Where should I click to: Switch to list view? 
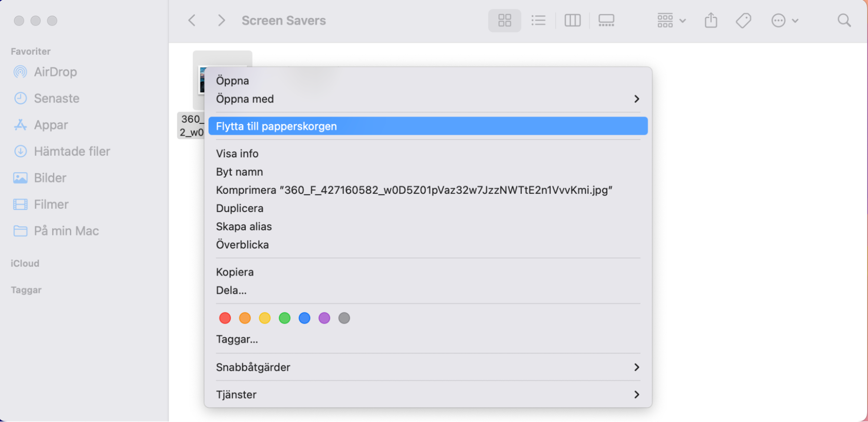[538, 20]
